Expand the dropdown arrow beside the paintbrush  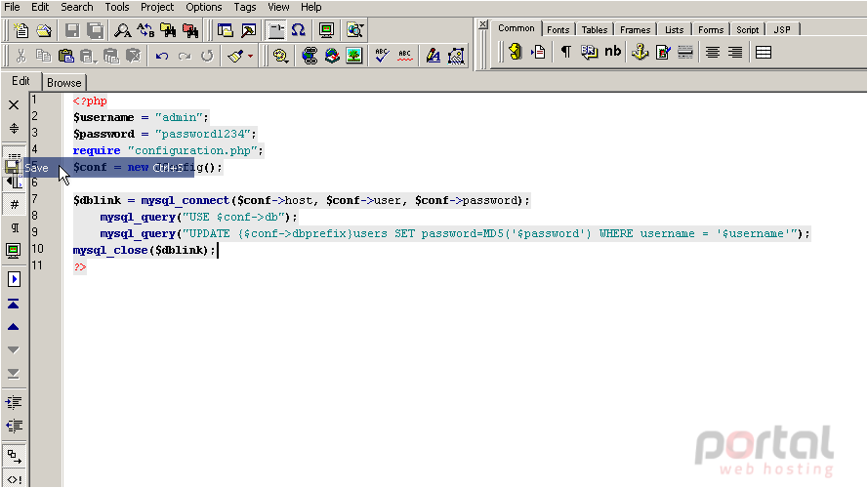coord(250,56)
